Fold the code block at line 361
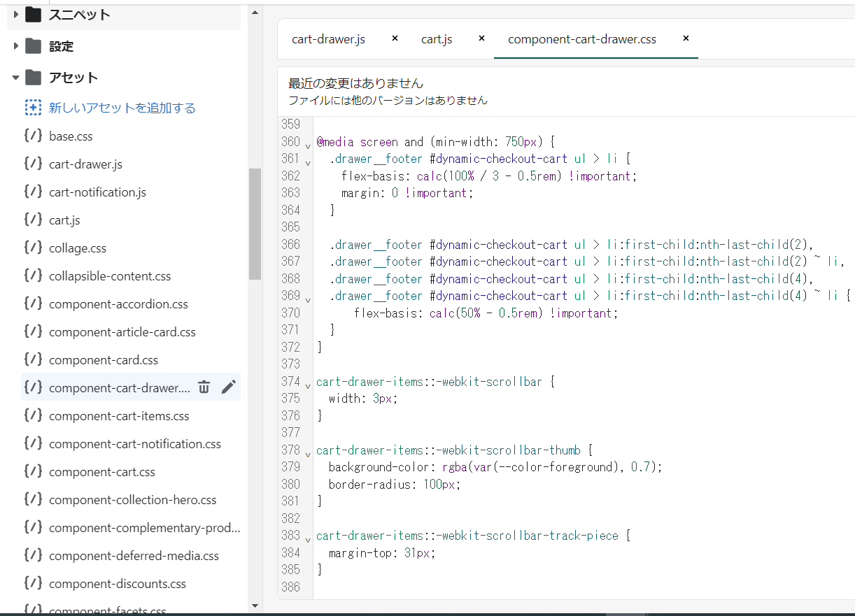The height and width of the screenshot is (616, 855). coord(308,164)
